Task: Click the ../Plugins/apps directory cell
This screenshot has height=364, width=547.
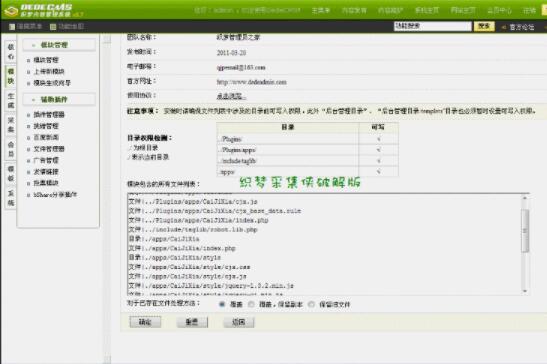Action: 288,150
